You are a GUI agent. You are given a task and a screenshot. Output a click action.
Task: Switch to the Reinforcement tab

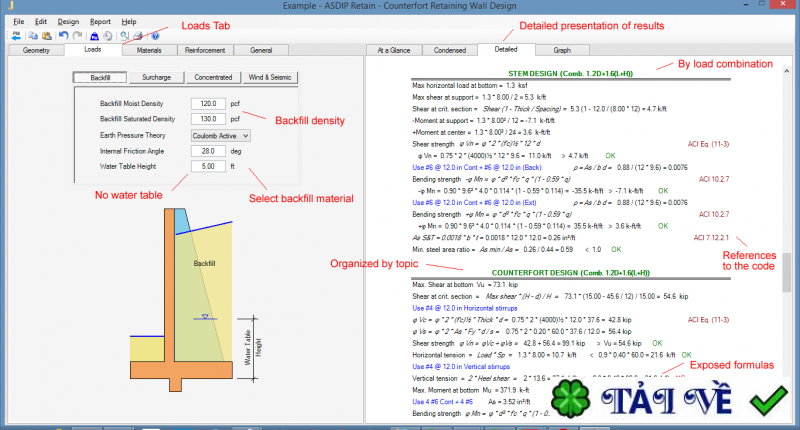(205, 48)
